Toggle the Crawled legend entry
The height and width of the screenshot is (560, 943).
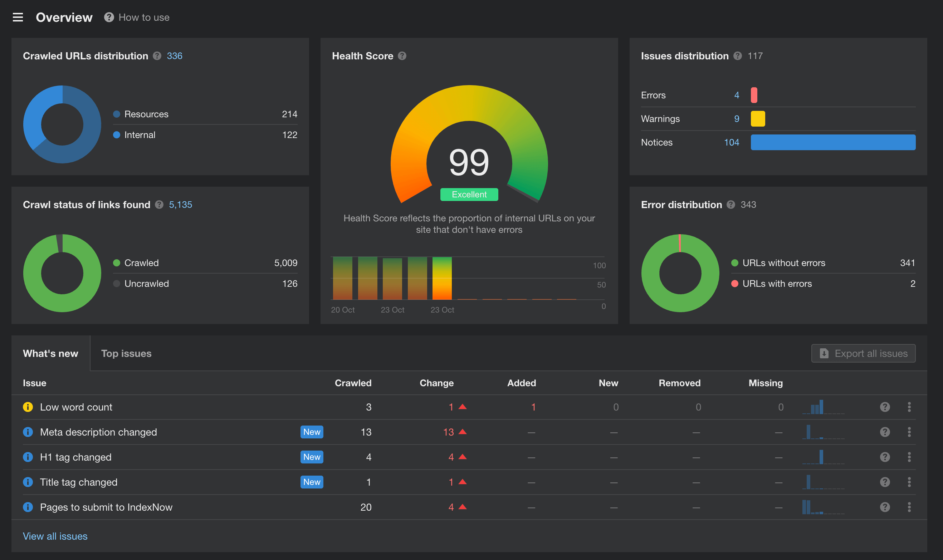coord(141,263)
